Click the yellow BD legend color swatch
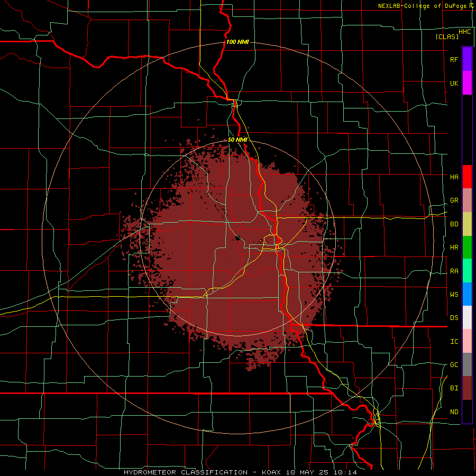The image size is (476, 476). point(467,224)
